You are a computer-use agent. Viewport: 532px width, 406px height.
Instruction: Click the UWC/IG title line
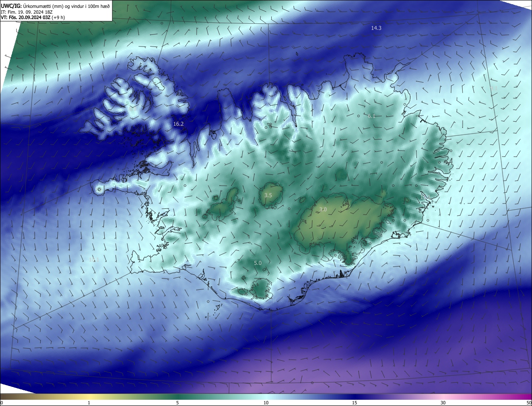tap(55, 5)
